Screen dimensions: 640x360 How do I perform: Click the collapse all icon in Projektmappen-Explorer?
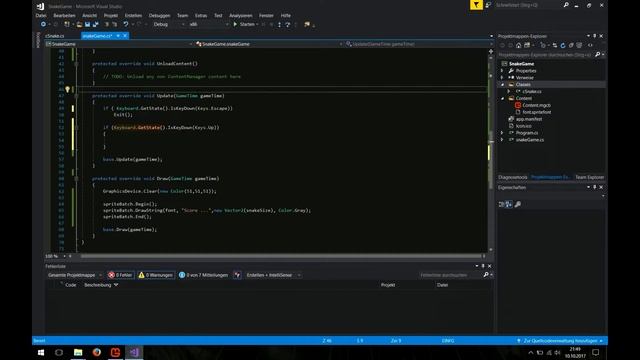571,45
